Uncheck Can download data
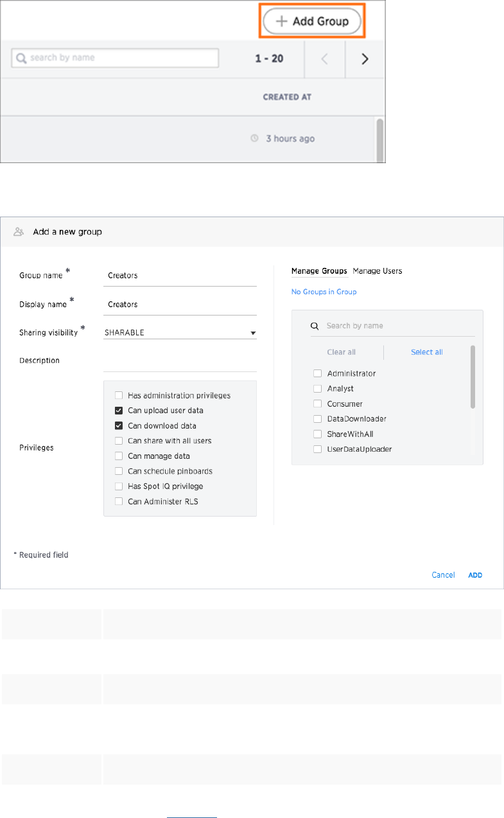This screenshot has height=818, width=504. [x=119, y=425]
